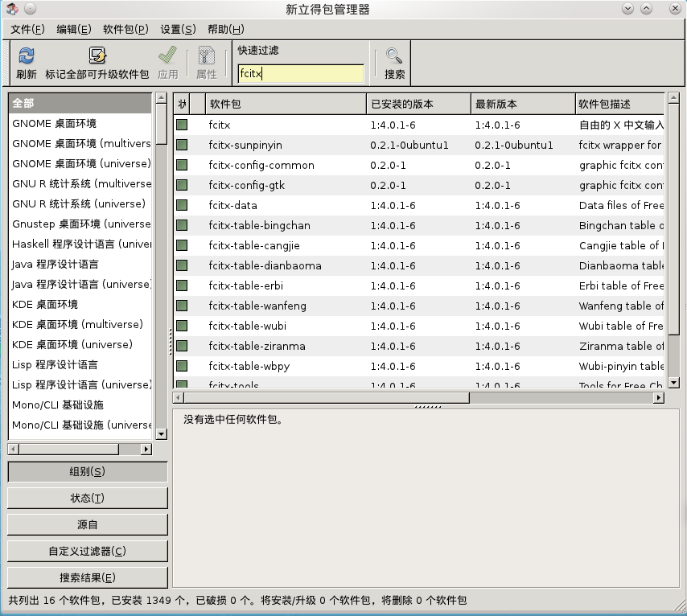Toggle status box for fcitx-config-gtk
The image size is (687, 616).
tap(182, 185)
